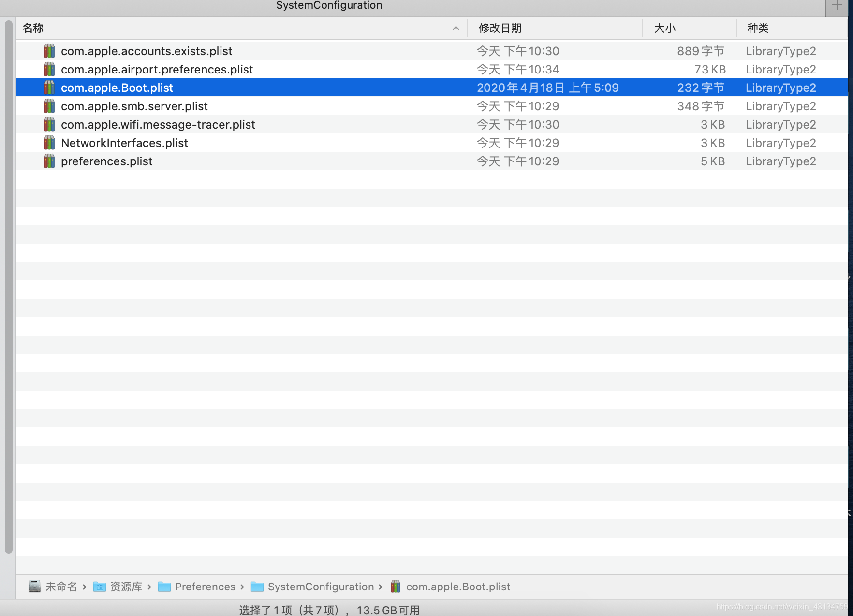The height and width of the screenshot is (616, 853).
Task: Click the 资源库 folder icon in path bar
Action: (x=100, y=587)
